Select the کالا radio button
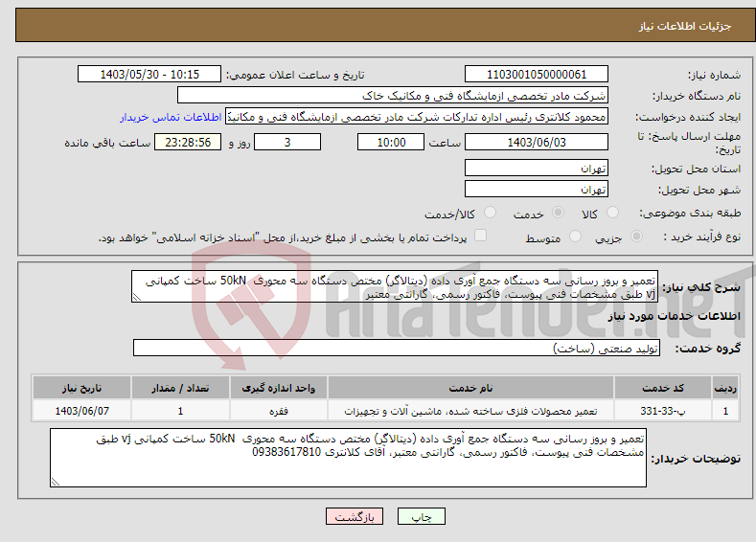 coord(612,213)
